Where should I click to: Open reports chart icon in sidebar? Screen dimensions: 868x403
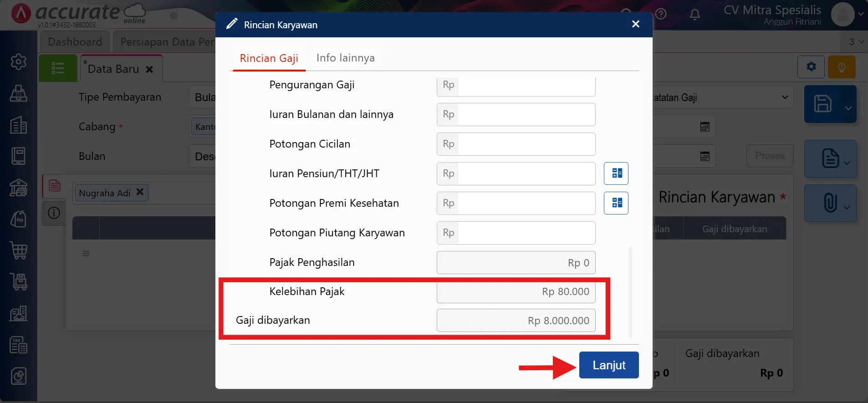pyautogui.click(x=19, y=376)
